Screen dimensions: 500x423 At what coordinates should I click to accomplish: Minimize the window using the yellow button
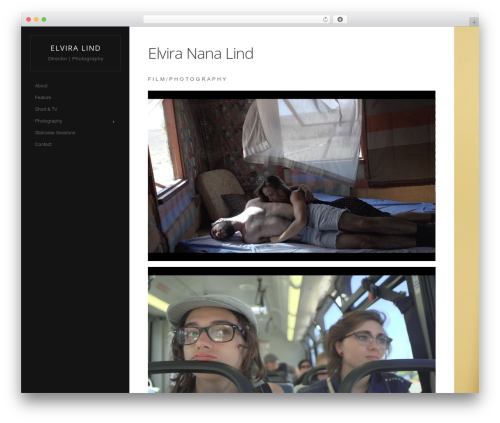[36, 20]
